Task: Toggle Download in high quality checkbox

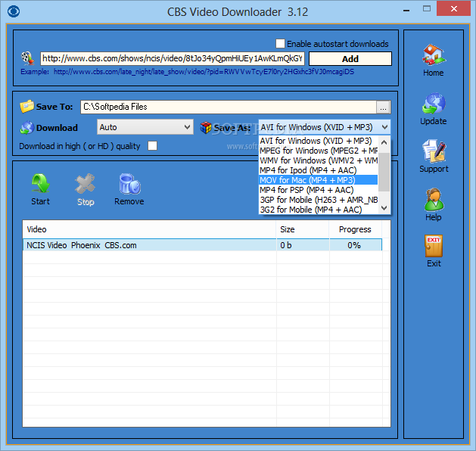Action: coord(152,146)
